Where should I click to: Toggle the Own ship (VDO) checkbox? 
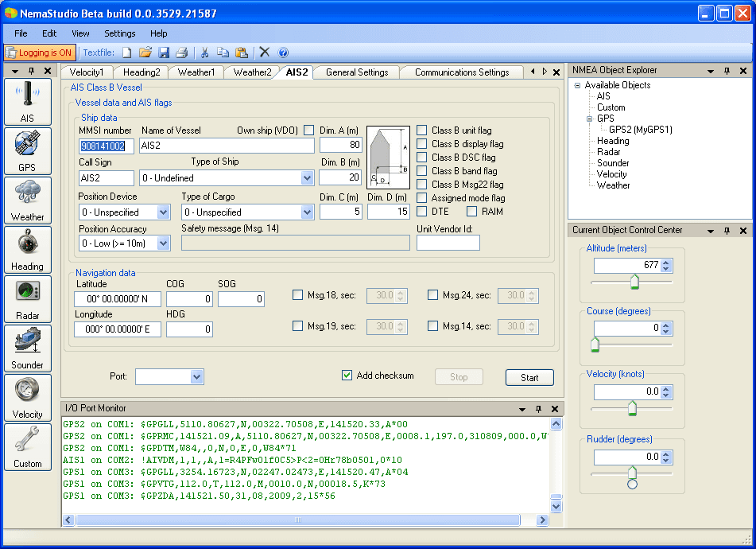pyautogui.click(x=309, y=130)
